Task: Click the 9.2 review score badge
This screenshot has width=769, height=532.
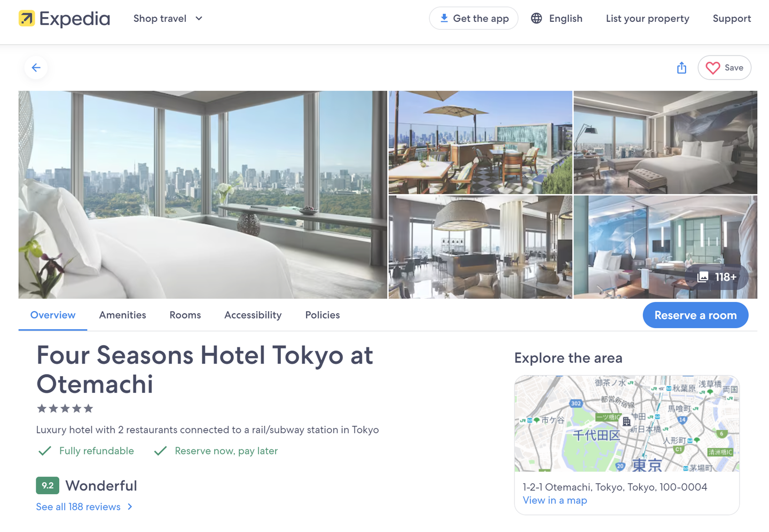Action: pos(48,486)
